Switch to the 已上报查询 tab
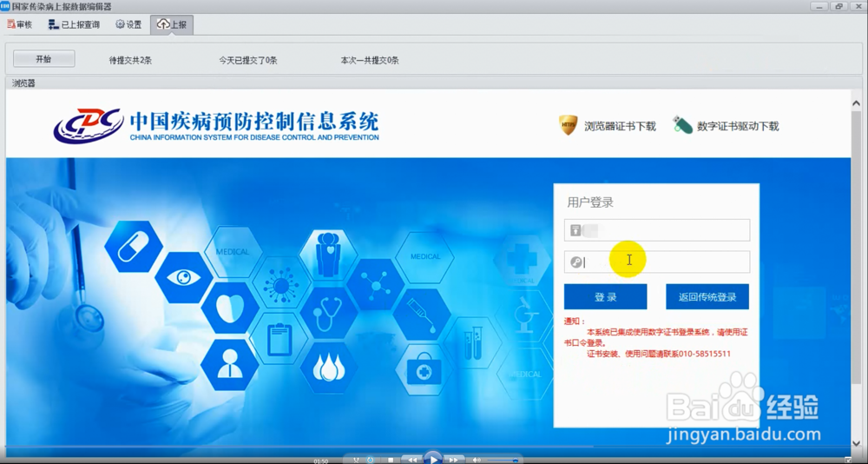The width and height of the screenshot is (868, 464). point(74,24)
